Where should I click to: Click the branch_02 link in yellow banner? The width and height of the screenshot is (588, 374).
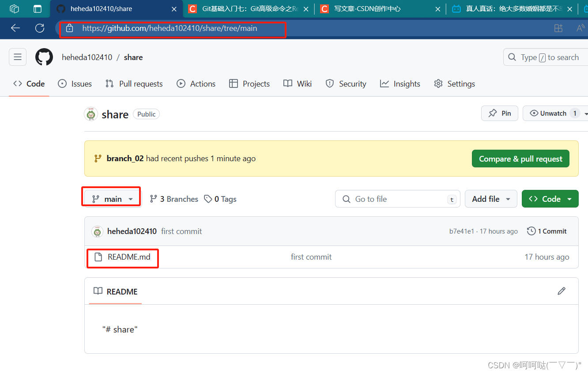125,159
